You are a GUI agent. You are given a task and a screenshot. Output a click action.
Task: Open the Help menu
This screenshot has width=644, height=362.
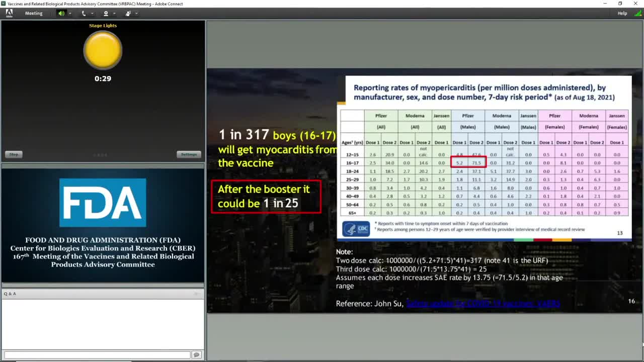click(x=622, y=13)
